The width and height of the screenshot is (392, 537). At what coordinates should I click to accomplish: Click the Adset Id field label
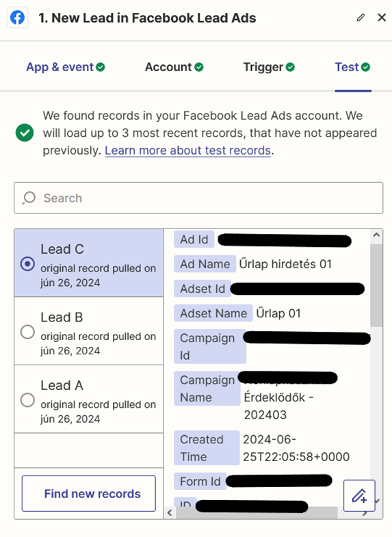[202, 289]
